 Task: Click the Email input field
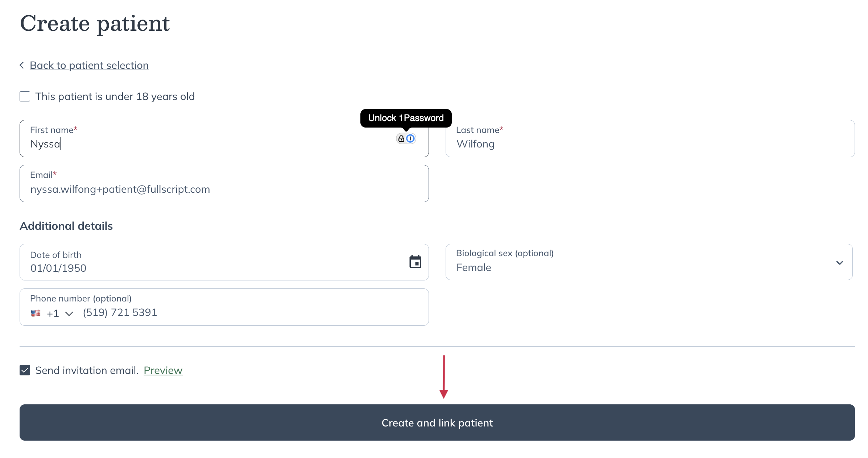pos(224,189)
